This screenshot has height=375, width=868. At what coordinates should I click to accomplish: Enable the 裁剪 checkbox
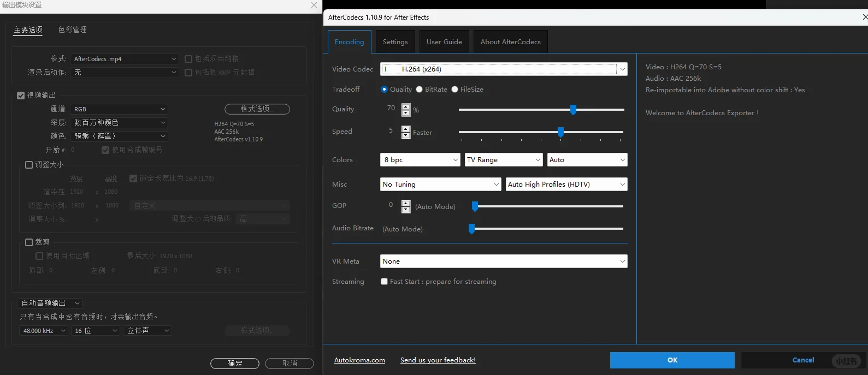[x=29, y=242]
